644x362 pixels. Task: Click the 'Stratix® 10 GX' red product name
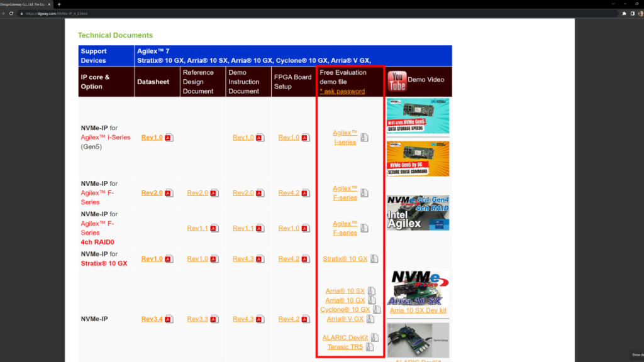(x=104, y=263)
